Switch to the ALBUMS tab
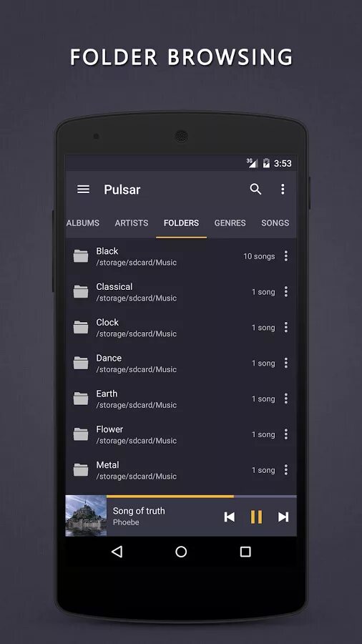 pos(83,223)
